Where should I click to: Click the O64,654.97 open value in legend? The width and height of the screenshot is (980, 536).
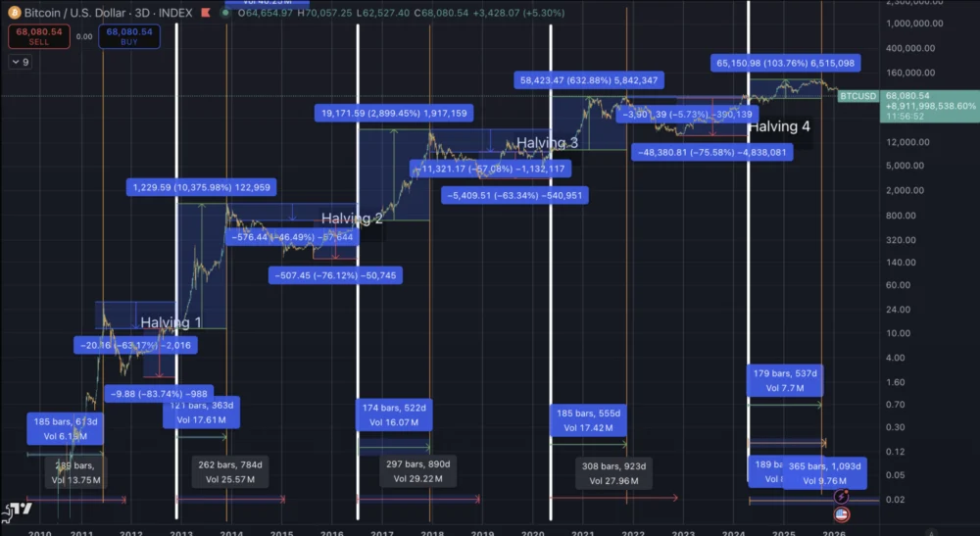click(x=265, y=13)
